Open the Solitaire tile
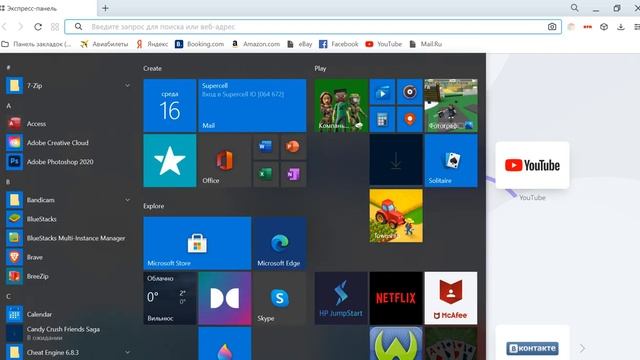This screenshot has height=360, width=640. pos(451,161)
